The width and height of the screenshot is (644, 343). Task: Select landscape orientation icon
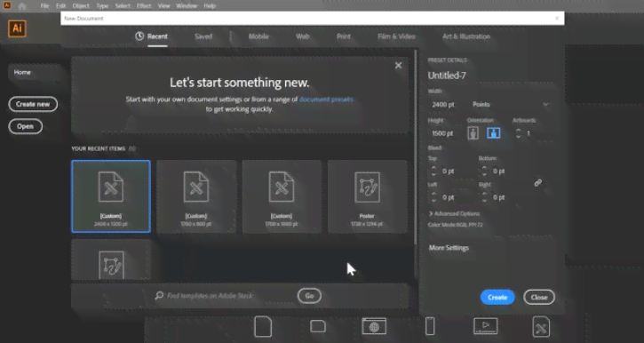493,133
